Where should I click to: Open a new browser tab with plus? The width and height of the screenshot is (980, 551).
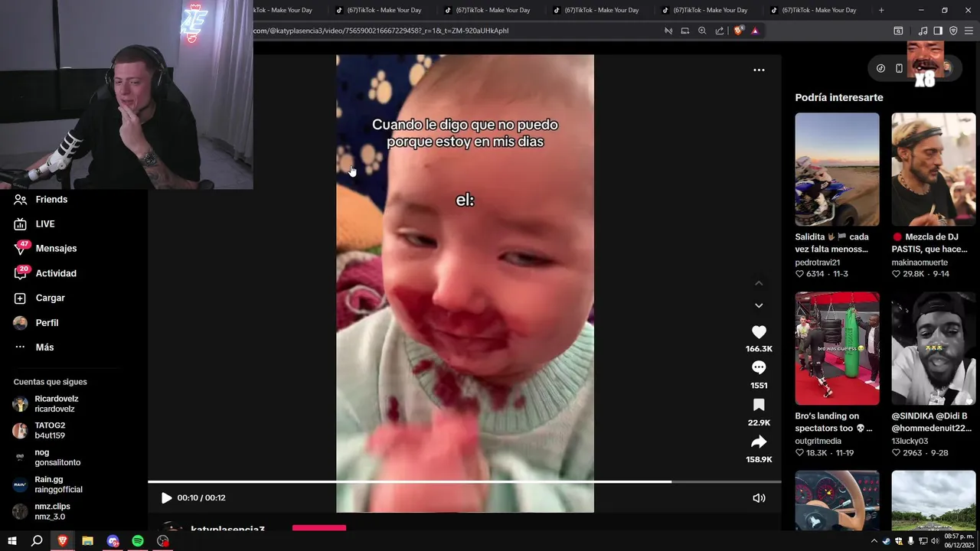tap(881, 10)
